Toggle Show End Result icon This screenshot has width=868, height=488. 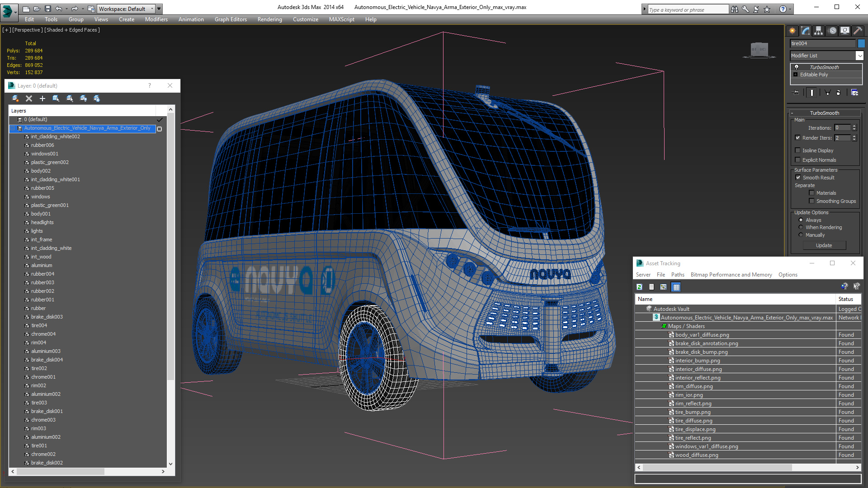pyautogui.click(x=812, y=92)
